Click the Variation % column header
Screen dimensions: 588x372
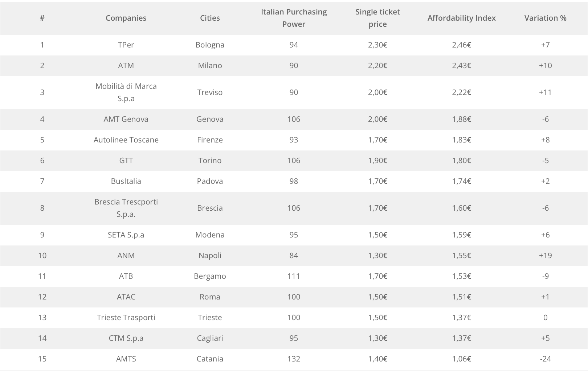(x=545, y=18)
